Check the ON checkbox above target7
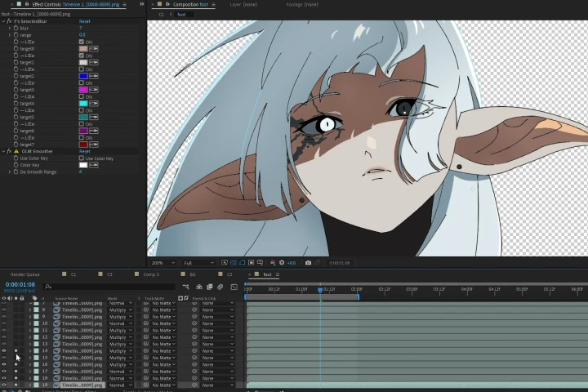 point(82,138)
